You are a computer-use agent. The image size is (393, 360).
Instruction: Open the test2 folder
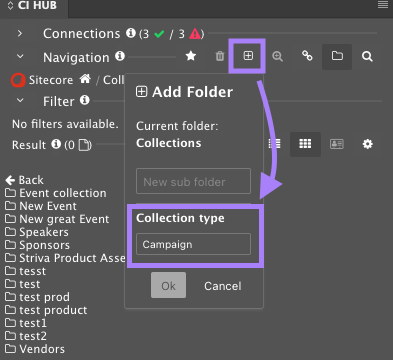[26, 336]
